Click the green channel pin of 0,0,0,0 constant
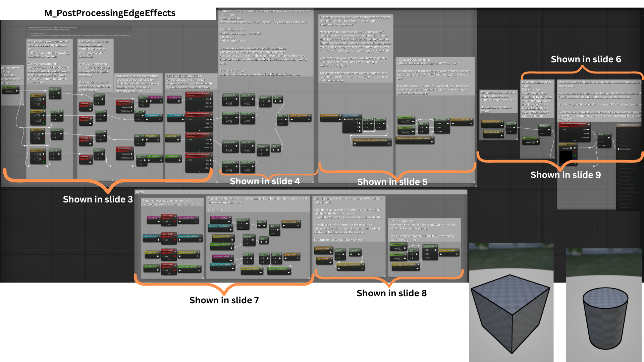The height and width of the screenshot is (362, 644). point(575,156)
